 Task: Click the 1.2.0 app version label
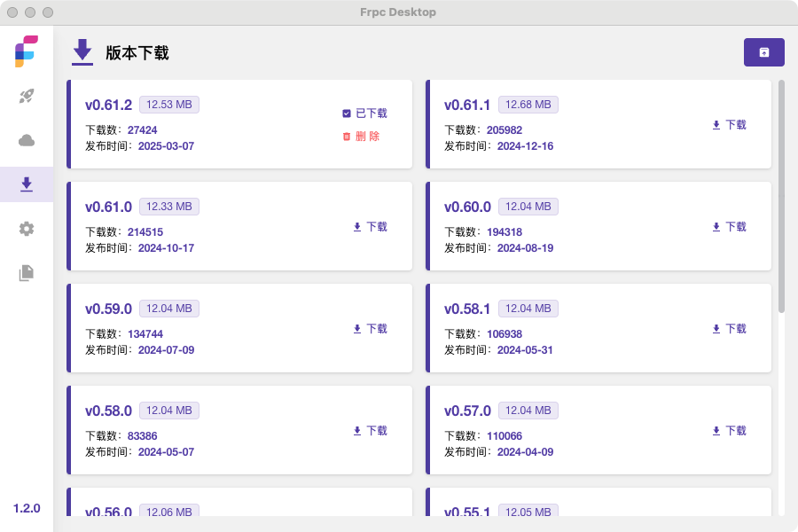(27, 508)
